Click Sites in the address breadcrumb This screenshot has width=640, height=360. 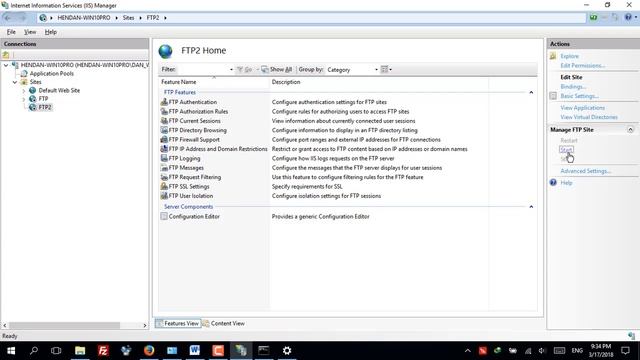point(128,18)
